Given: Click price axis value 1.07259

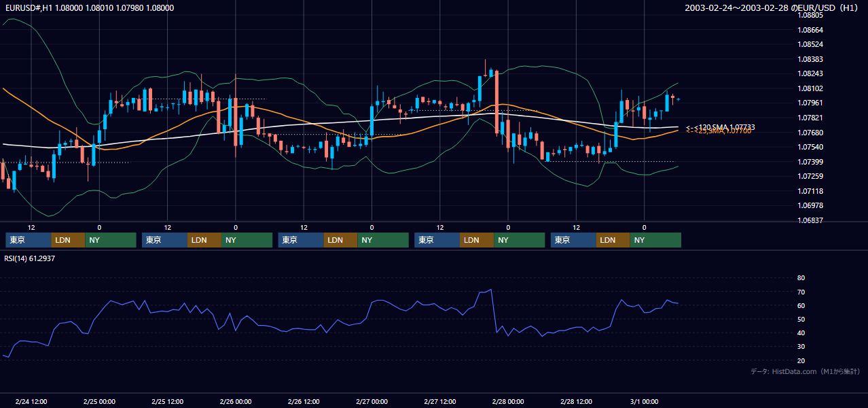Looking at the screenshot, I should coord(809,176).
